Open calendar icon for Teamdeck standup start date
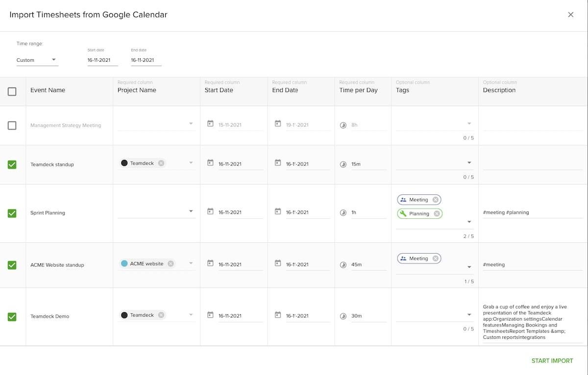This screenshot has width=588, height=375. [x=210, y=163]
